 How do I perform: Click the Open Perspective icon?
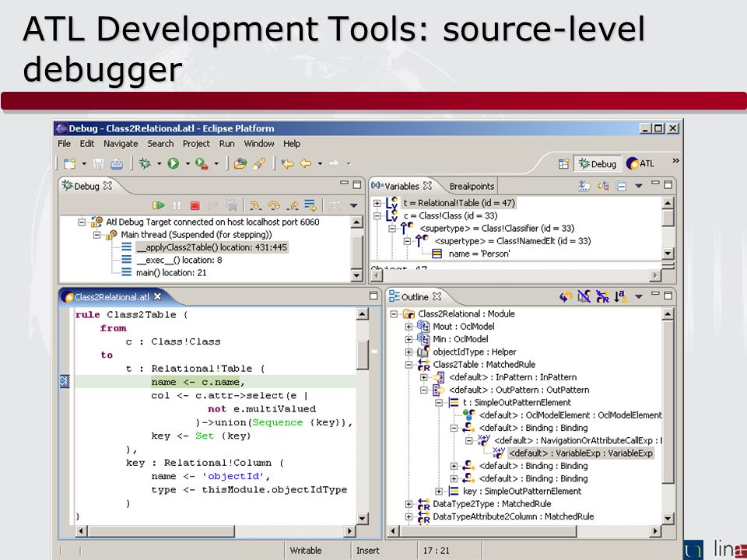(564, 164)
